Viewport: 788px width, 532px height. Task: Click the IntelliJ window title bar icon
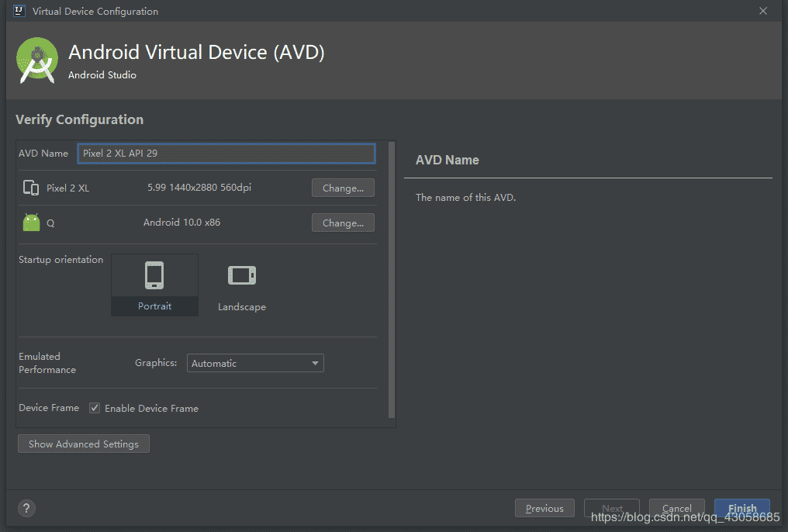point(19,11)
